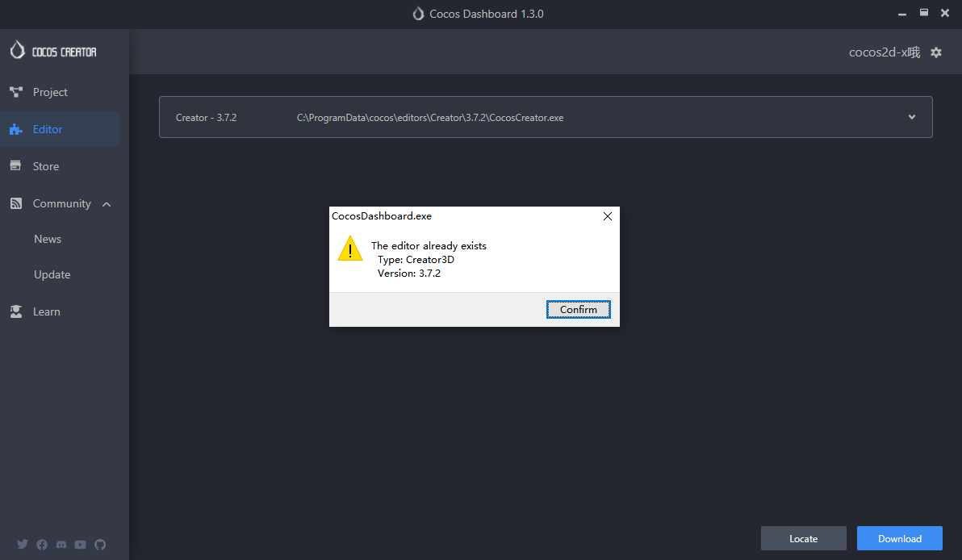This screenshot has width=962, height=560.
Task: Select the Learn graduate icon
Action: point(16,311)
